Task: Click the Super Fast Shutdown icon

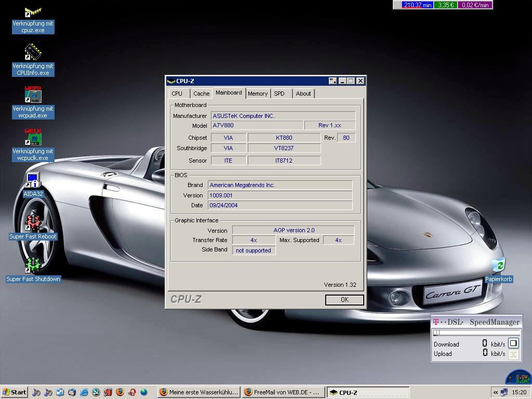Action: [33, 266]
